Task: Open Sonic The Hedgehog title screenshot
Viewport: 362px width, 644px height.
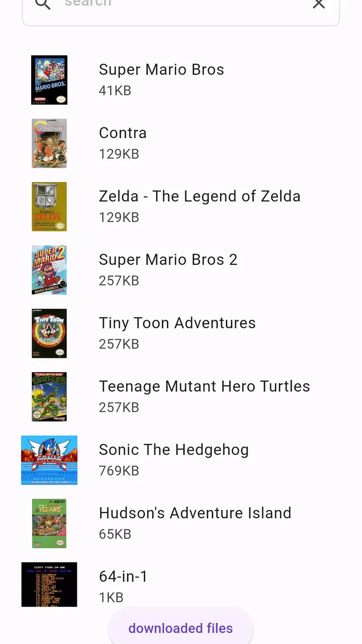Action: pos(49,460)
